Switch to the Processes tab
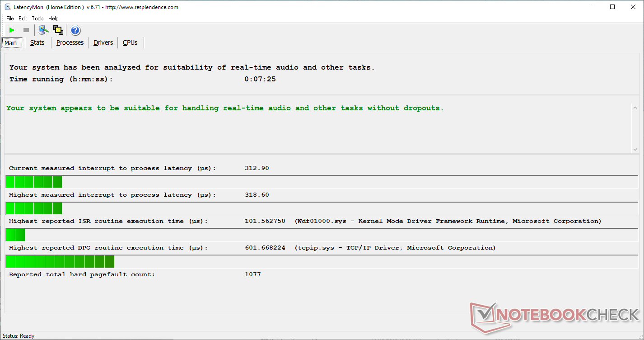The height and width of the screenshot is (340, 644). [x=70, y=42]
